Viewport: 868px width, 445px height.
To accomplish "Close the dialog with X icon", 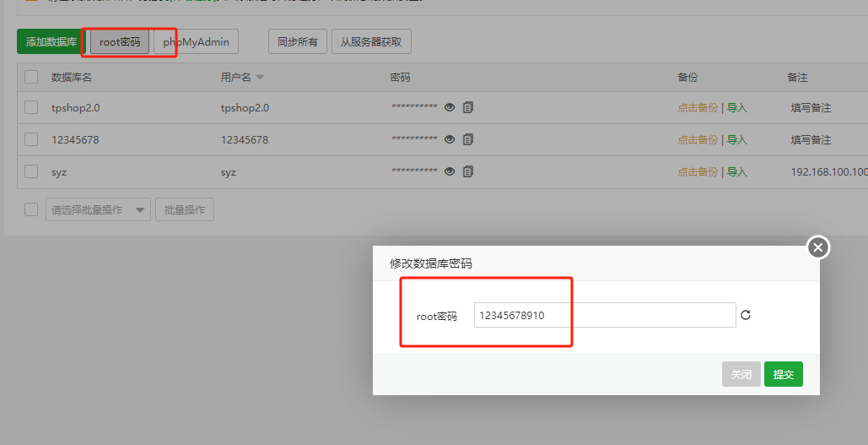I will coord(817,247).
